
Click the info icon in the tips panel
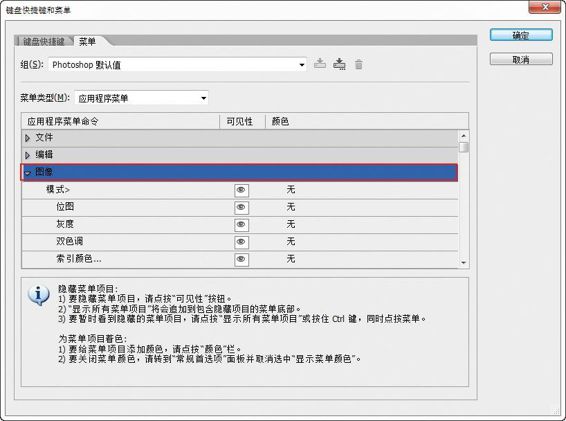tap(39, 295)
